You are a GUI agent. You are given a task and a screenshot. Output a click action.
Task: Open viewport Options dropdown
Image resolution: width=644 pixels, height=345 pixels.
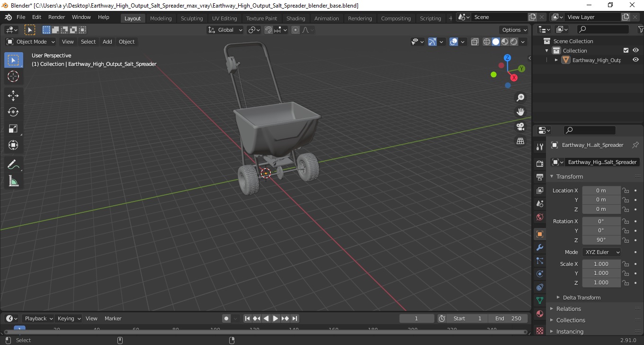515,30
